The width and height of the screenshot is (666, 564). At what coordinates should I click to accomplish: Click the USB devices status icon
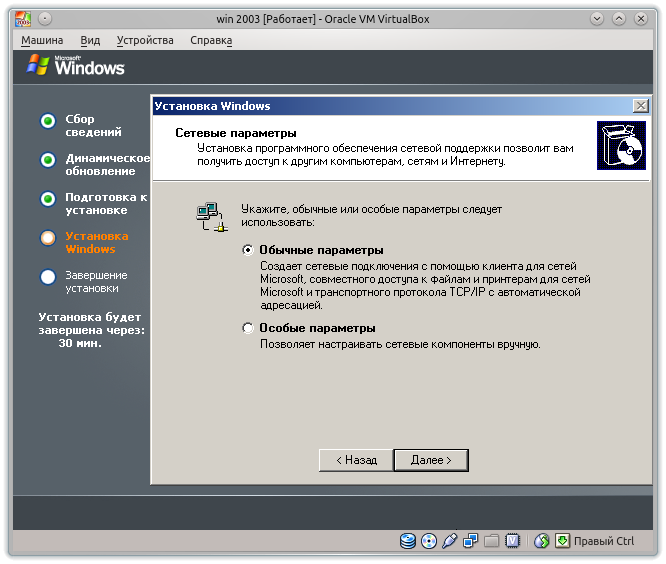[450, 541]
